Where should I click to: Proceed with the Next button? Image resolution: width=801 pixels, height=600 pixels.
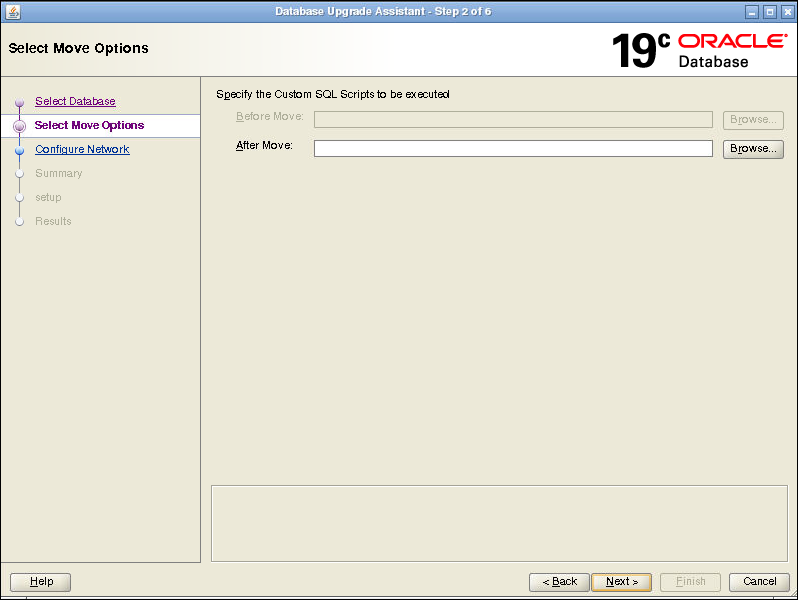click(x=621, y=581)
